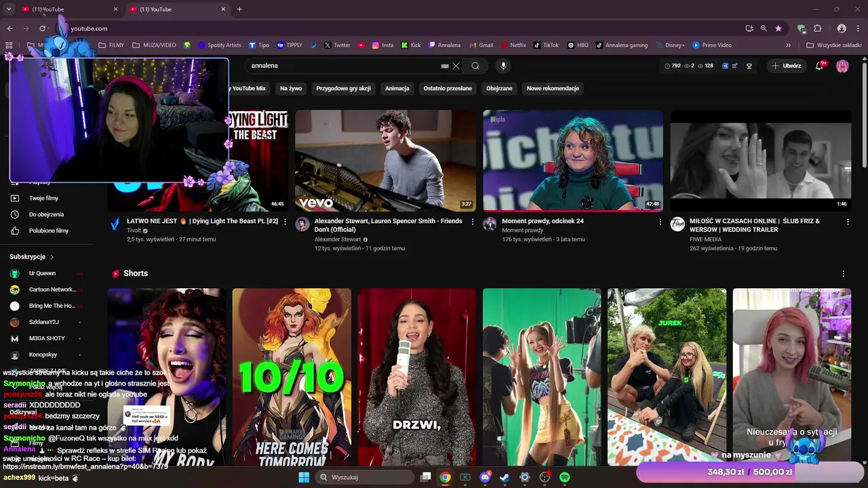Clear the YouTube search box text

click(x=456, y=66)
